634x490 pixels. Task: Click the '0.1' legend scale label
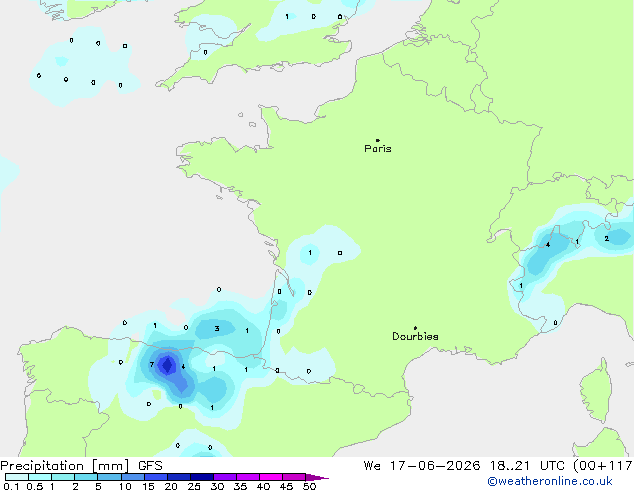pyautogui.click(x=11, y=486)
